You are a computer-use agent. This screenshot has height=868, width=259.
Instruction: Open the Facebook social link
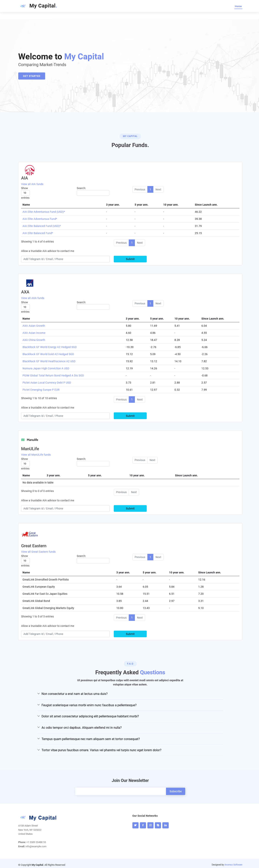143,825
